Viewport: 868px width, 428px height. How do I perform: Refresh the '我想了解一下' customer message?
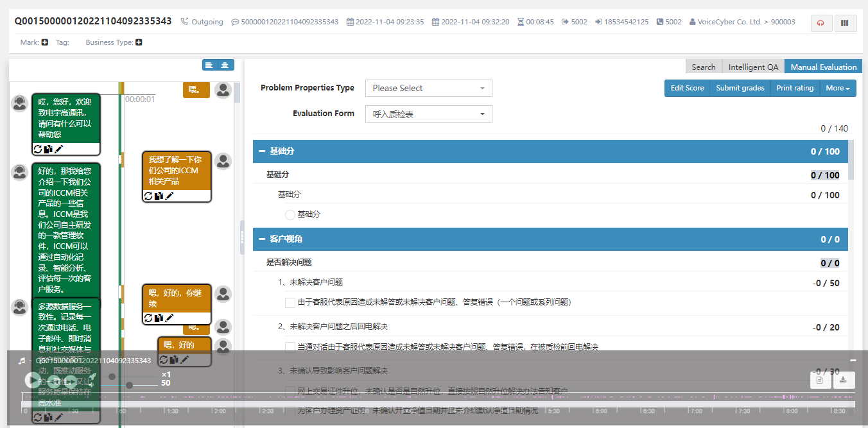pyautogui.click(x=148, y=196)
